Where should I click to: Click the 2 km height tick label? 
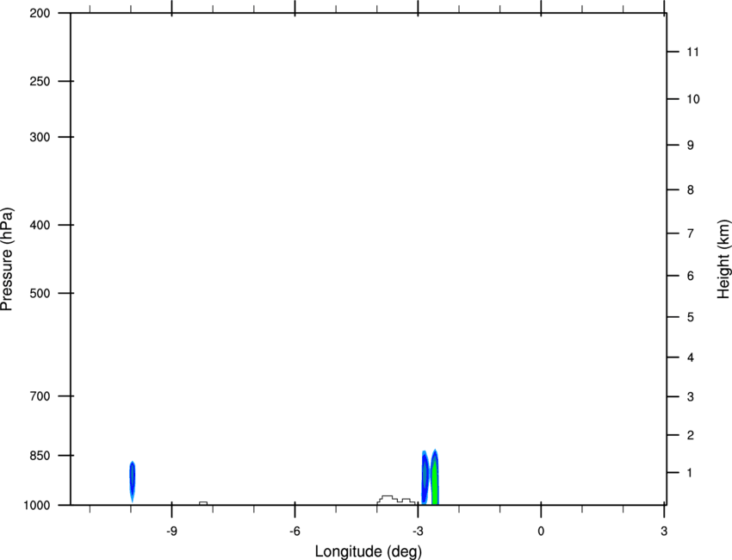coord(691,435)
